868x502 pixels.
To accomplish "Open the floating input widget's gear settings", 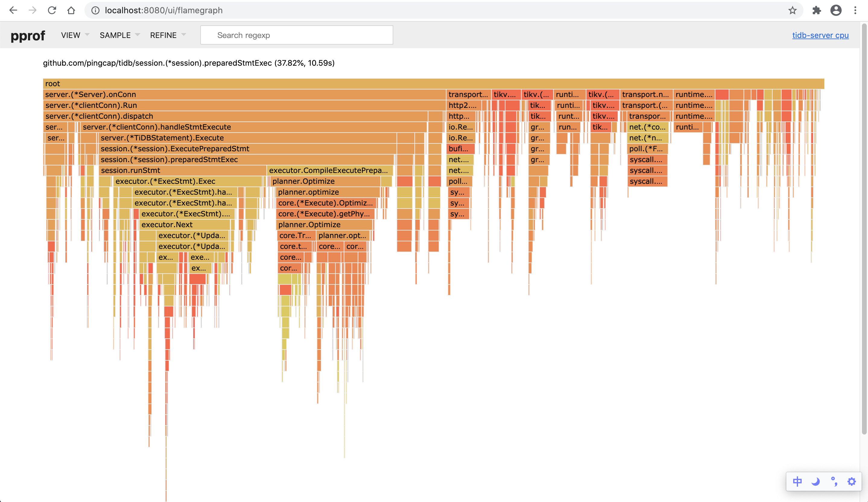I will tap(852, 481).
